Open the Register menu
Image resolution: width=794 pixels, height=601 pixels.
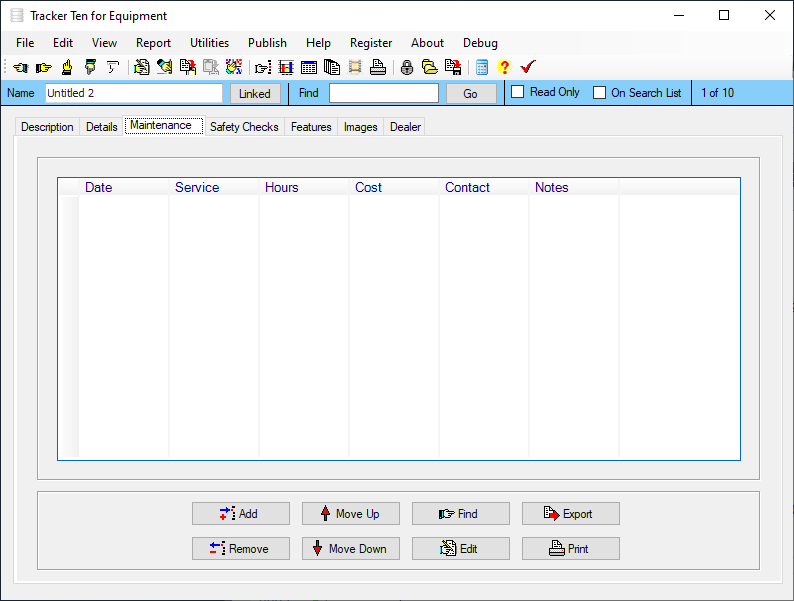[x=371, y=43]
